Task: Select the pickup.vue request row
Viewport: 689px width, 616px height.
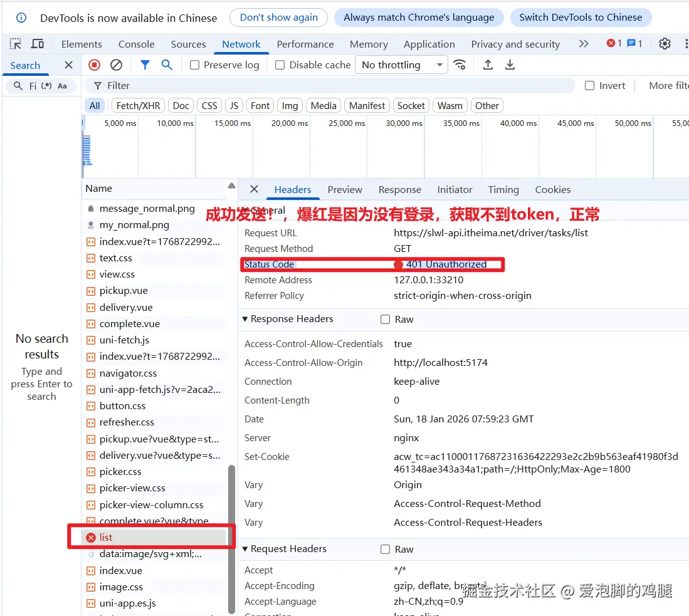Action: pos(154,291)
